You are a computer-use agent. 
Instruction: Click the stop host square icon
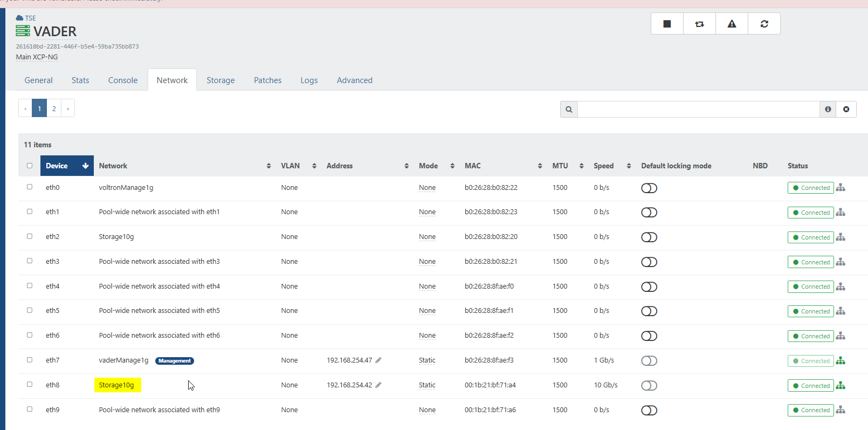coord(667,24)
